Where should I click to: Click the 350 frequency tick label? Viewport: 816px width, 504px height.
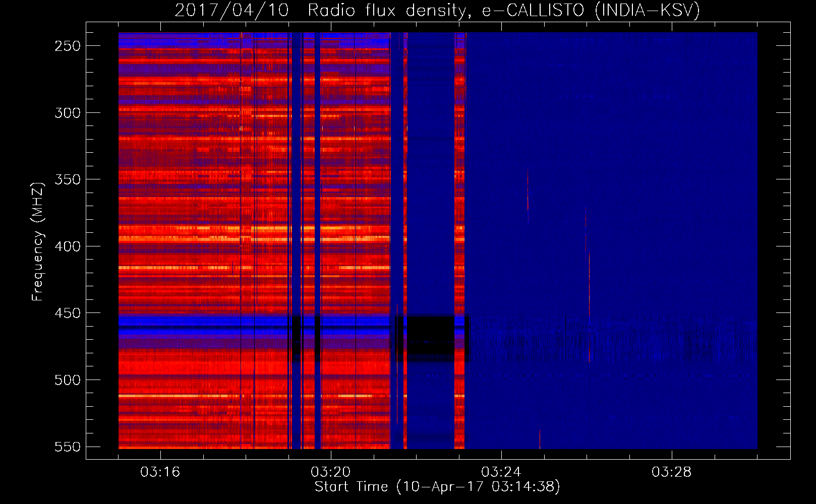tap(68, 179)
